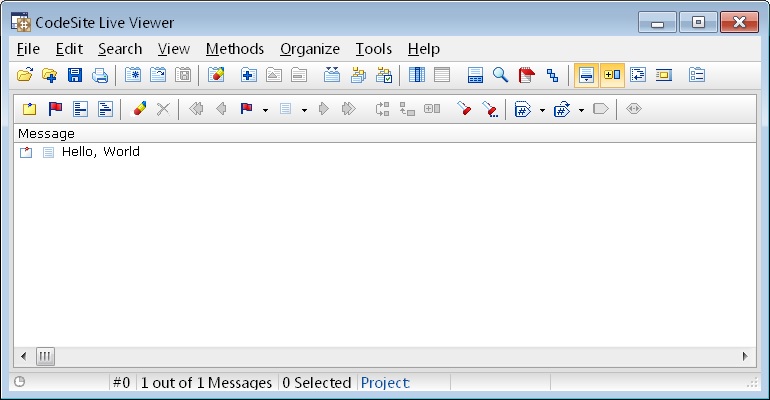This screenshot has width=770, height=400.
Task: Click the red notepad icon
Action: (526, 75)
